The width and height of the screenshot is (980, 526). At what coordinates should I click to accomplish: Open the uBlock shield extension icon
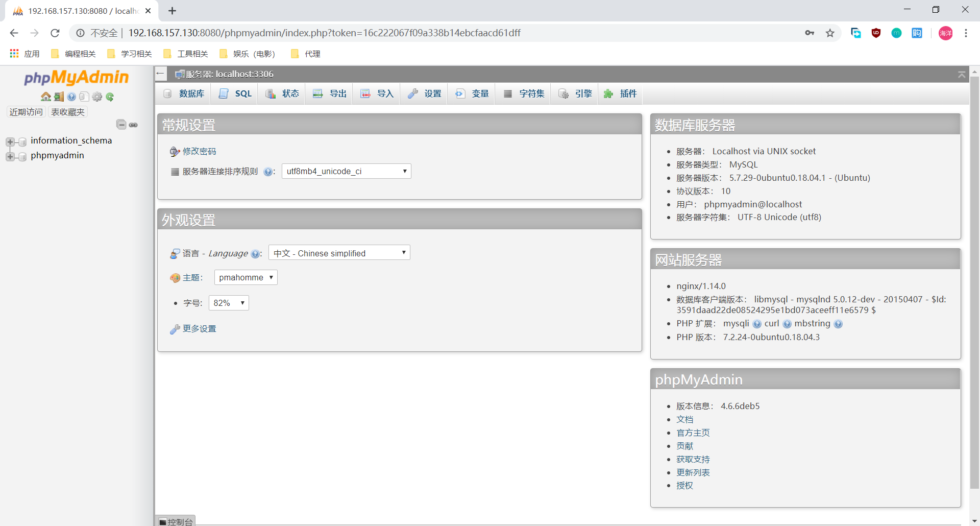pos(876,33)
